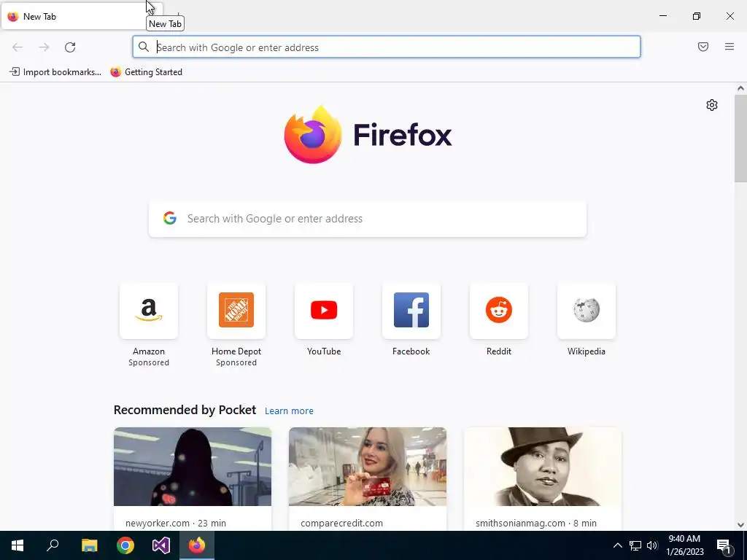
Task: Click Firefox icon in the taskbar
Action: click(x=197, y=545)
